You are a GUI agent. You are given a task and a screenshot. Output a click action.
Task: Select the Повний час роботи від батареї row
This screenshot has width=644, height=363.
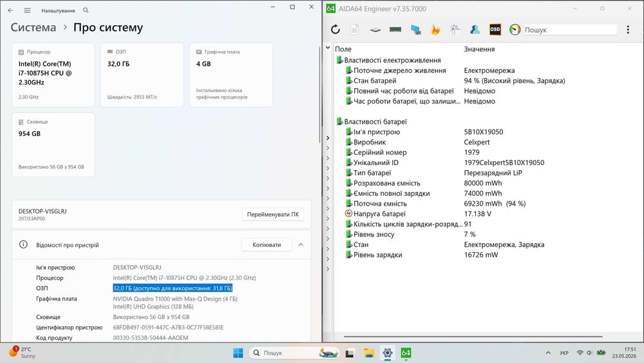(420, 91)
